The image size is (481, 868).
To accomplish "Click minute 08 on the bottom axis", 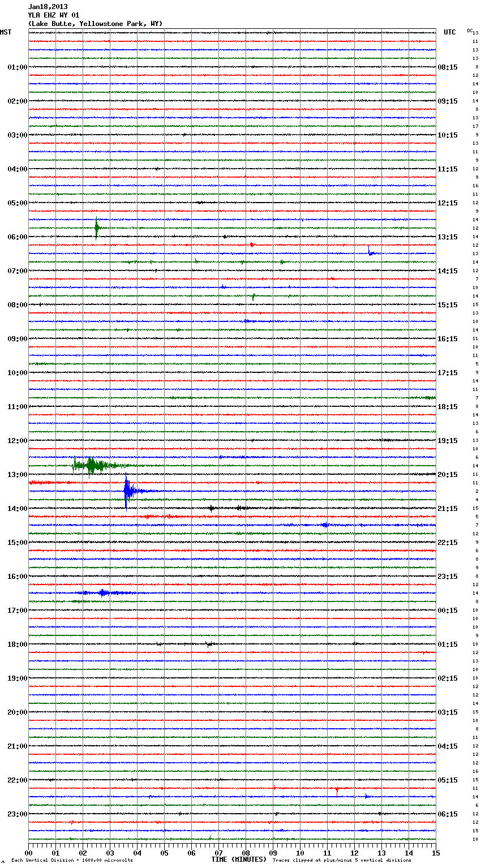I will [246, 853].
